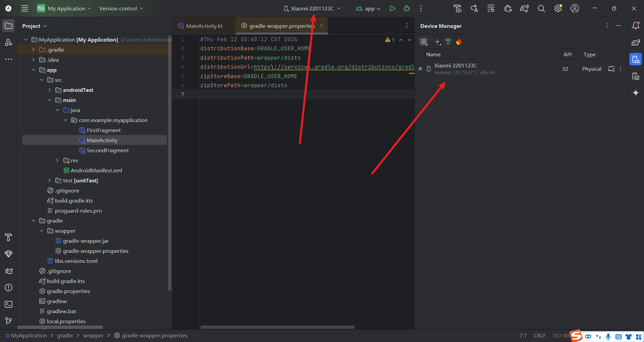Open the Project view selector dropdown

pos(35,26)
